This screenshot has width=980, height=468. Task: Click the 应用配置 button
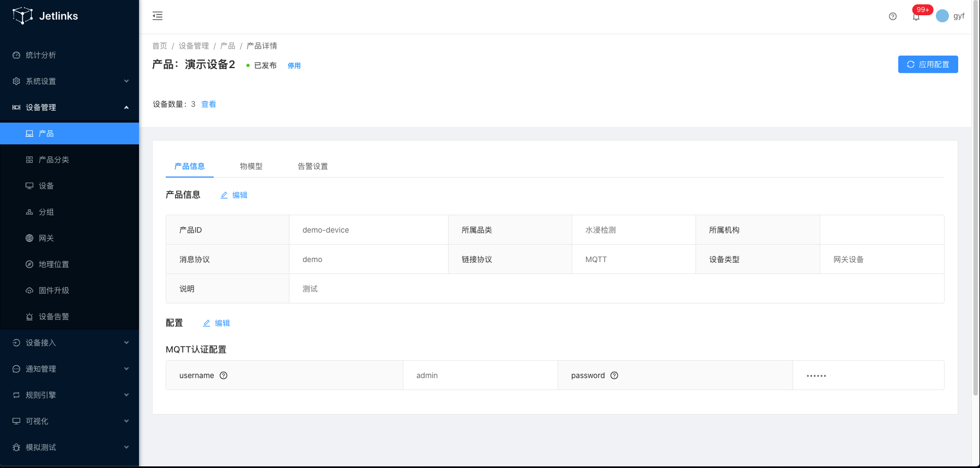click(x=928, y=64)
